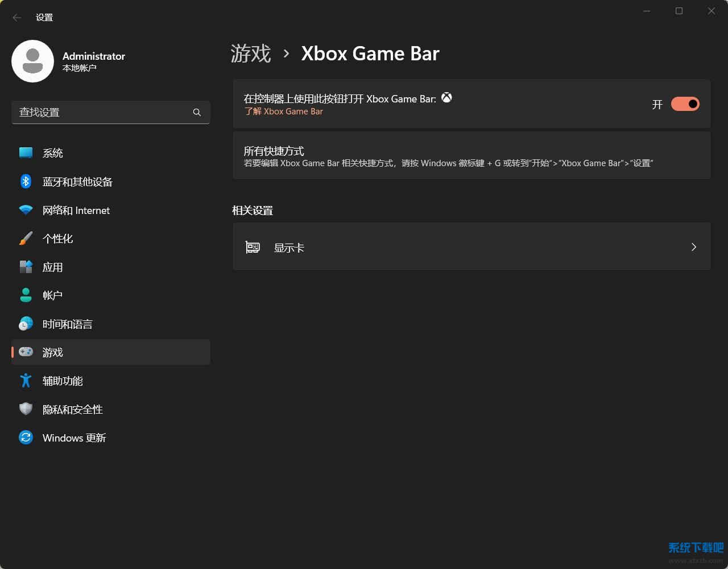Click the Privacy shield icon
The width and height of the screenshot is (728, 569).
pyautogui.click(x=26, y=409)
